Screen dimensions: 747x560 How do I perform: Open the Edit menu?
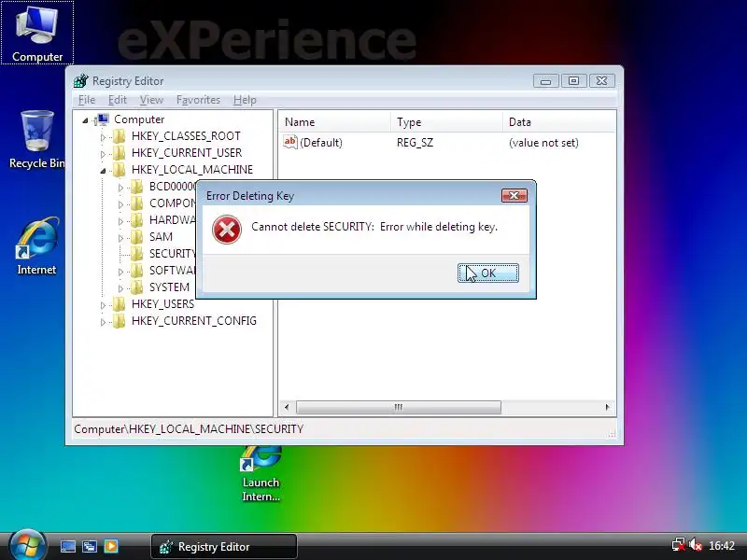pyautogui.click(x=118, y=100)
